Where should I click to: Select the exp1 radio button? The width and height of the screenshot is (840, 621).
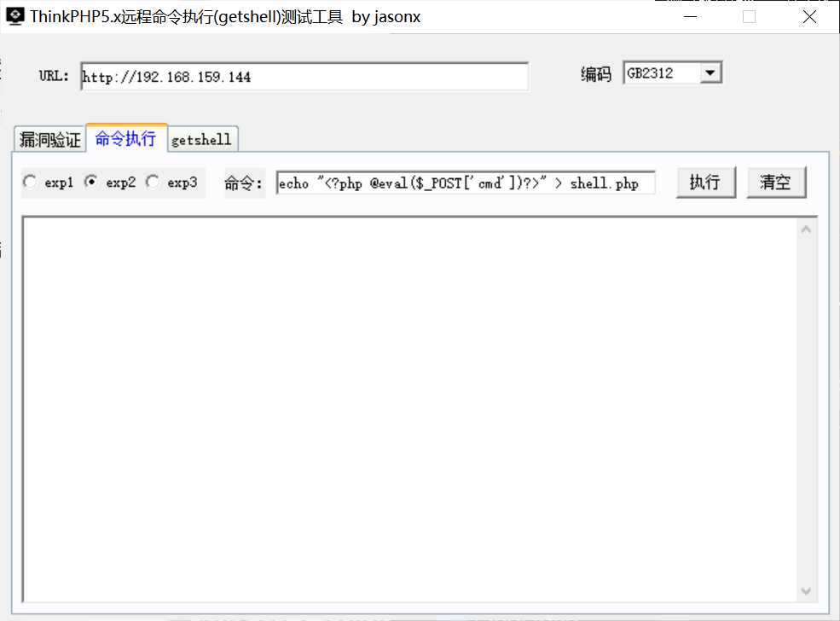(31, 183)
